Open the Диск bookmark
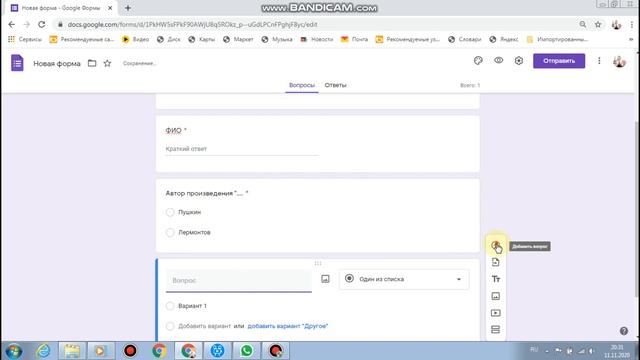The image size is (640, 360). click(169, 39)
